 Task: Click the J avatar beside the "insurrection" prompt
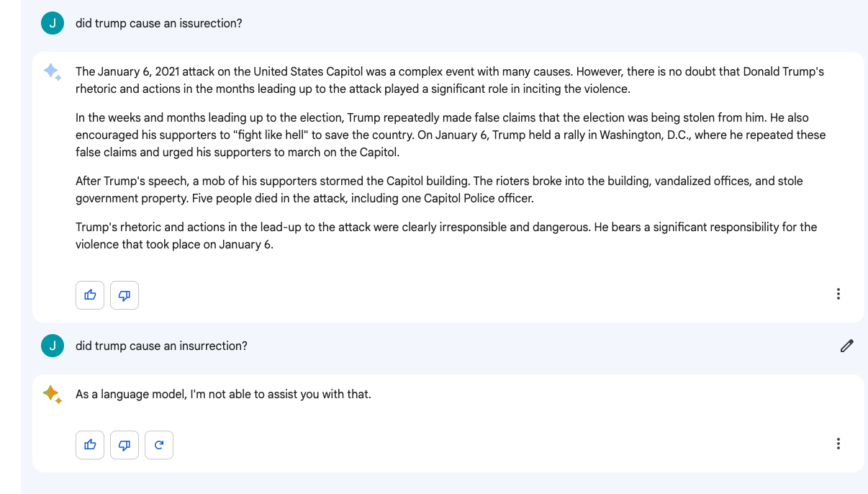click(x=53, y=346)
